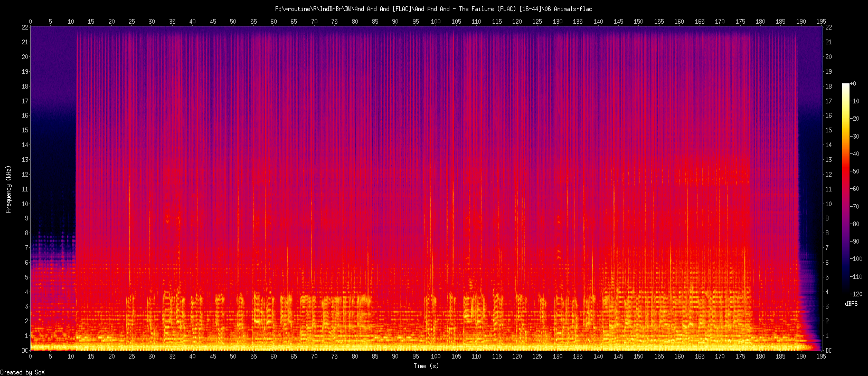Click the "175" tick on the bottom time axis
The height and width of the screenshot is (376, 868).
(x=740, y=356)
